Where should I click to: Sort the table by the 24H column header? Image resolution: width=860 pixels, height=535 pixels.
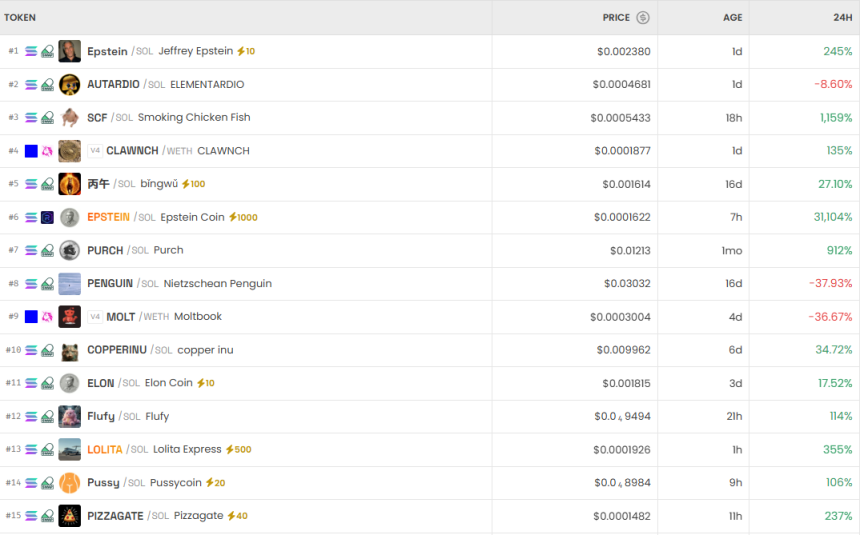[x=842, y=18]
